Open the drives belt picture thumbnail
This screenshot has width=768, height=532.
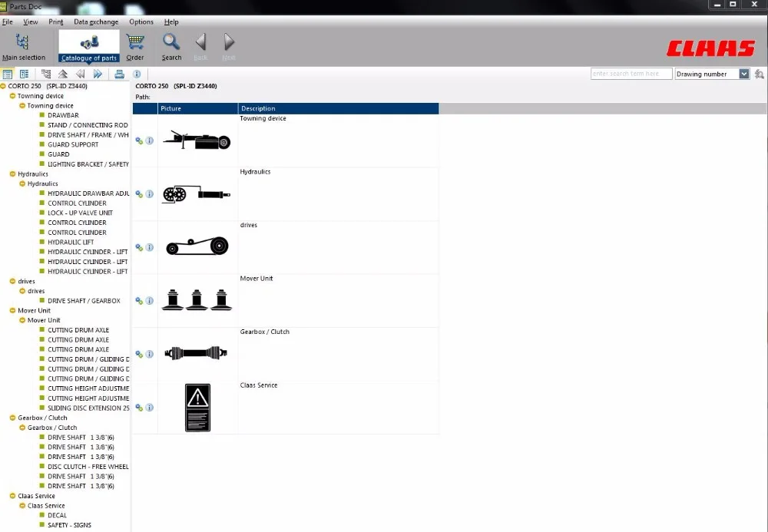197,246
